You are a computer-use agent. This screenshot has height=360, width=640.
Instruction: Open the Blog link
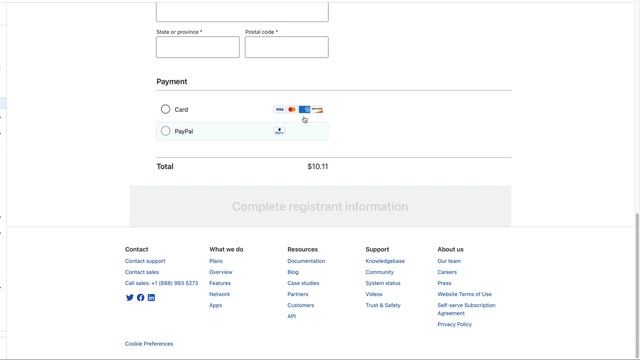(293, 272)
